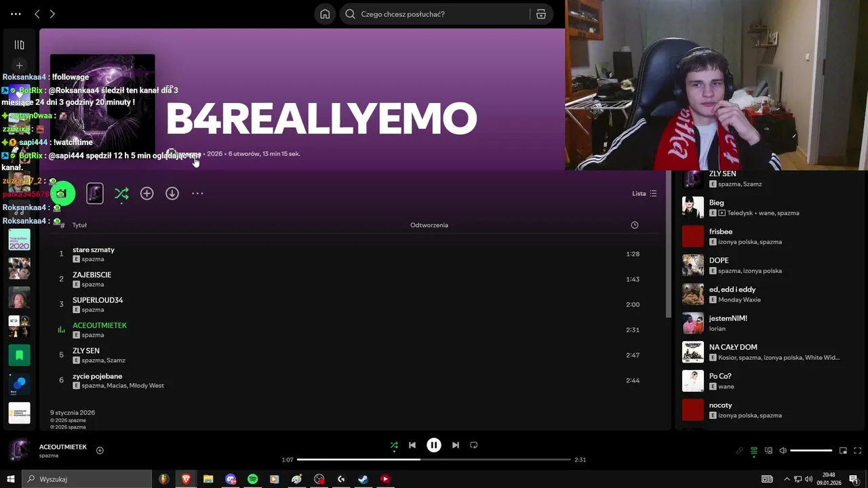Image resolution: width=868 pixels, height=488 pixels.
Task: Add album to library with plus icon
Action: (x=146, y=194)
